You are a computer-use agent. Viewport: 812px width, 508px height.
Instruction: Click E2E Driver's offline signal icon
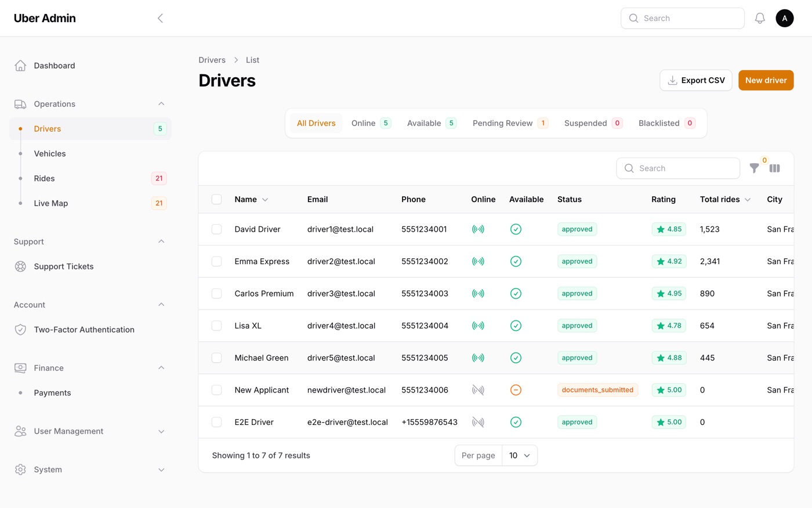pos(478,422)
